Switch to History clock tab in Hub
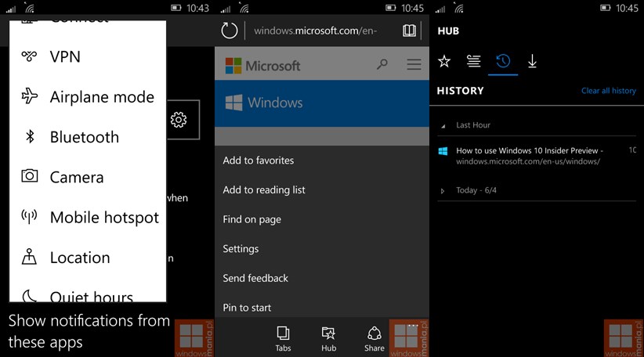The image size is (644, 357). tap(503, 62)
